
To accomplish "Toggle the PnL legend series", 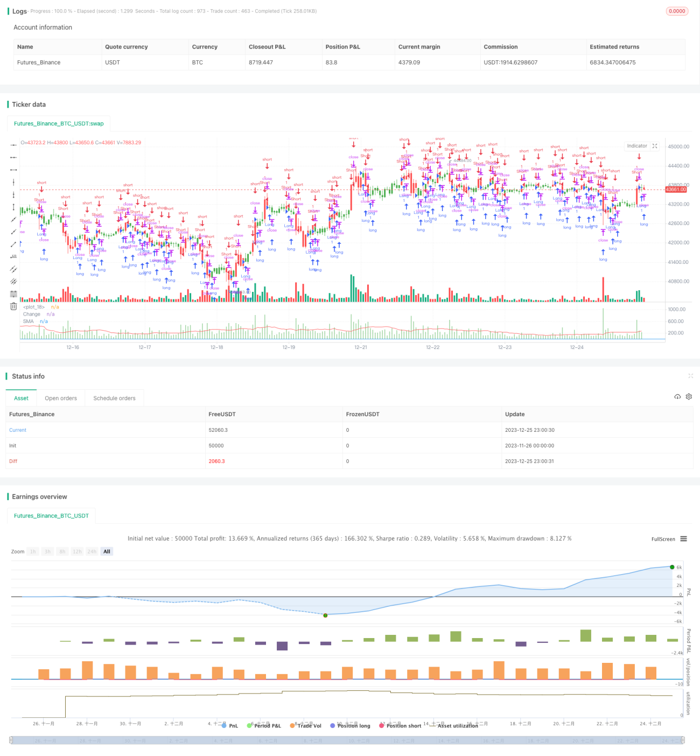I will [229, 726].
